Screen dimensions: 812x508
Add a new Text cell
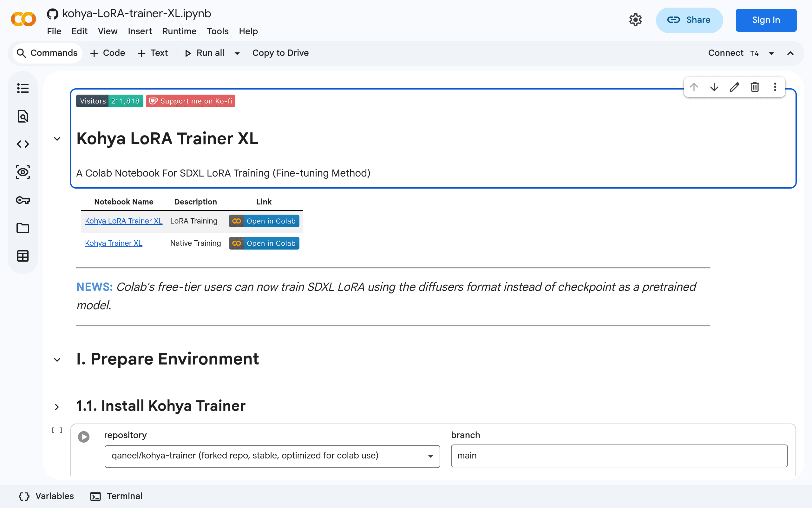153,53
